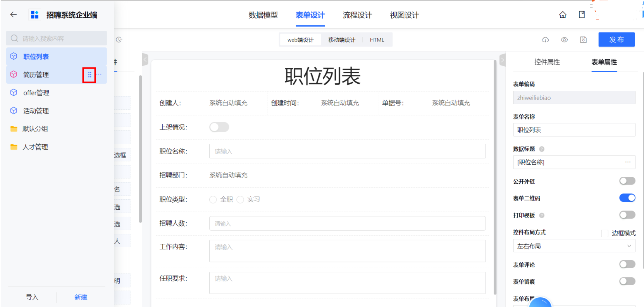Open the ellipsis in 数据标题 field

point(628,162)
